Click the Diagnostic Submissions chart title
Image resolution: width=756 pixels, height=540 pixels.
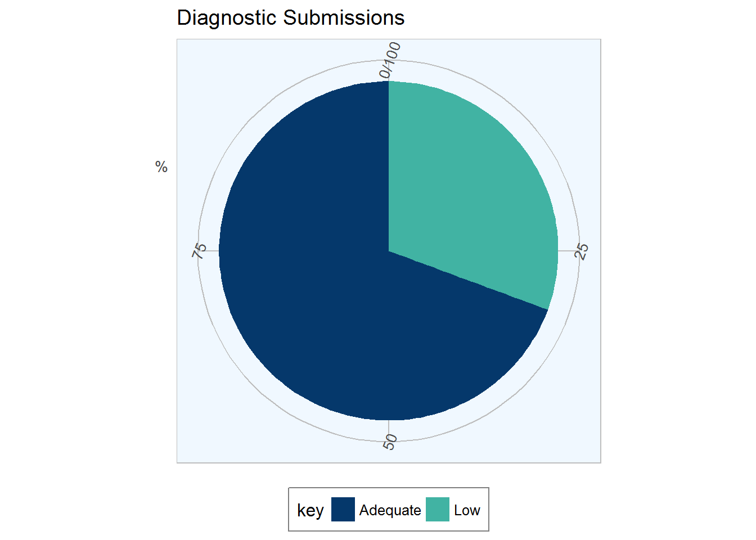291,18
